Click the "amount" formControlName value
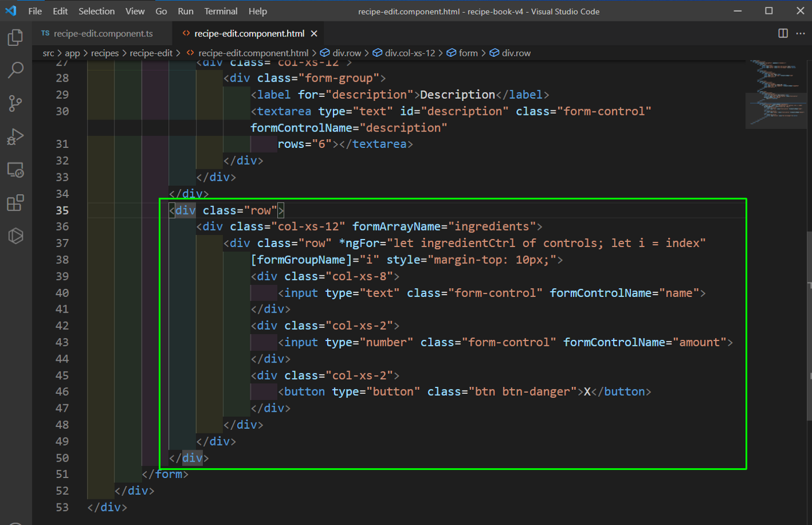This screenshot has width=812, height=525. click(x=699, y=343)
